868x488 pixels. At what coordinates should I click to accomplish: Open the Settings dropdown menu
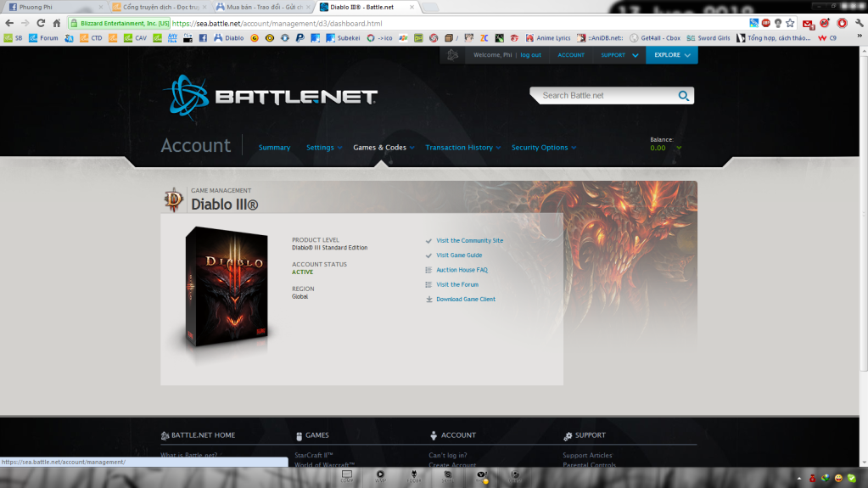(324, 148)
